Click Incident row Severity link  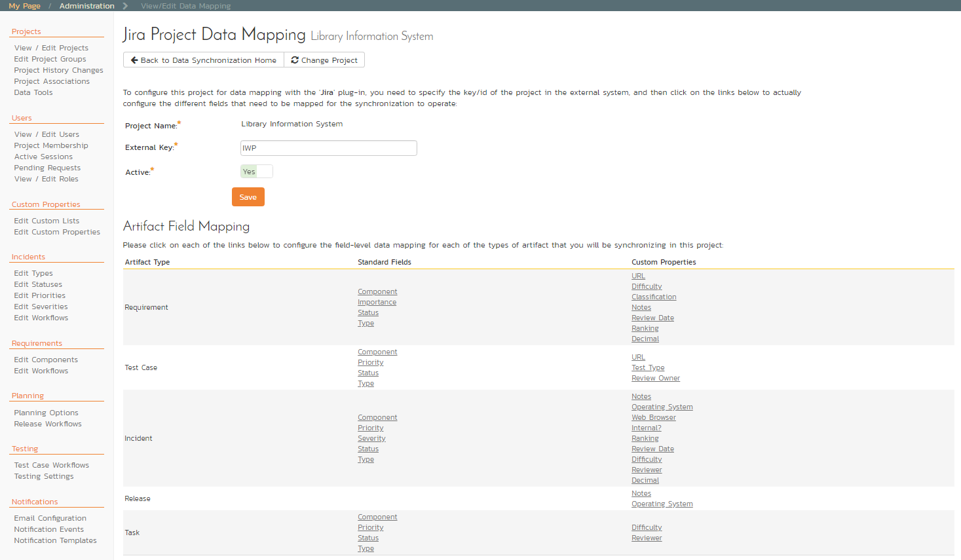[x=371, y=438]
